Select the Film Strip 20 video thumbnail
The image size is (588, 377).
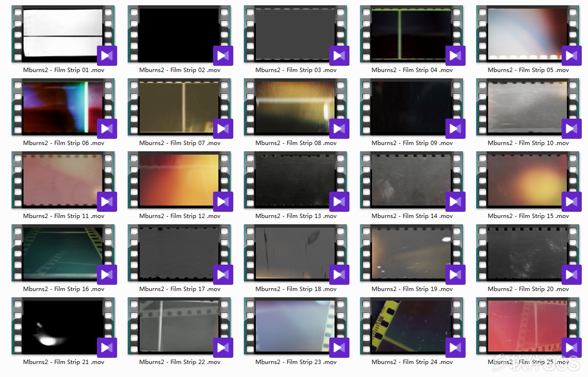(x=528, y=253)
